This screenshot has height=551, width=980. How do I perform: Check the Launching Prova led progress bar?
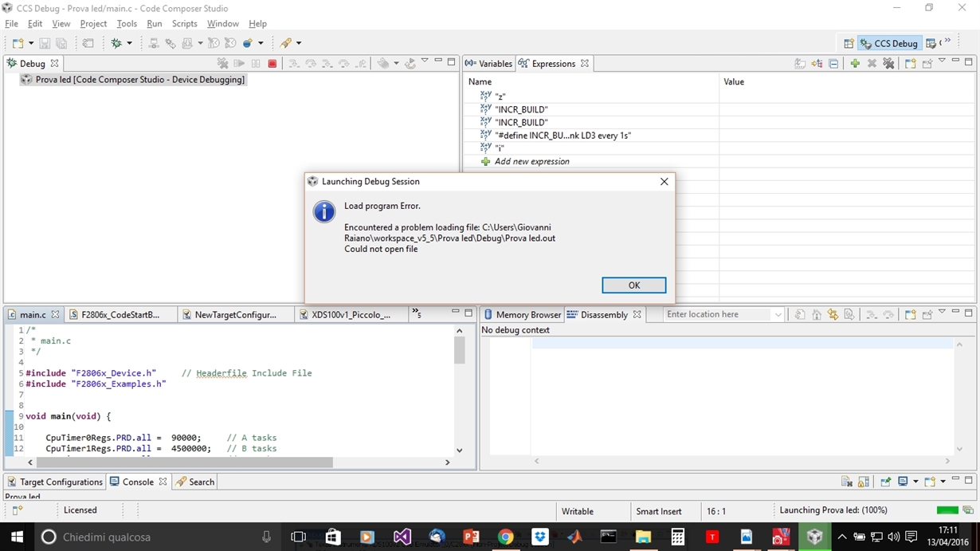(948, 510)
